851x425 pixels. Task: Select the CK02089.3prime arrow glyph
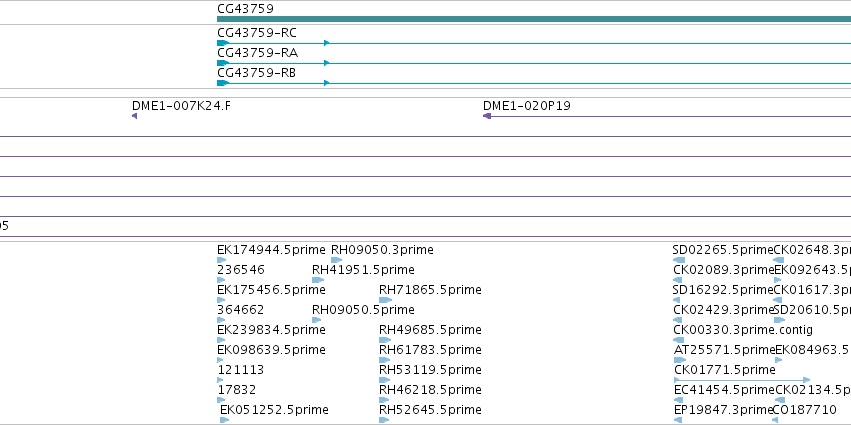tap(678, 280)
